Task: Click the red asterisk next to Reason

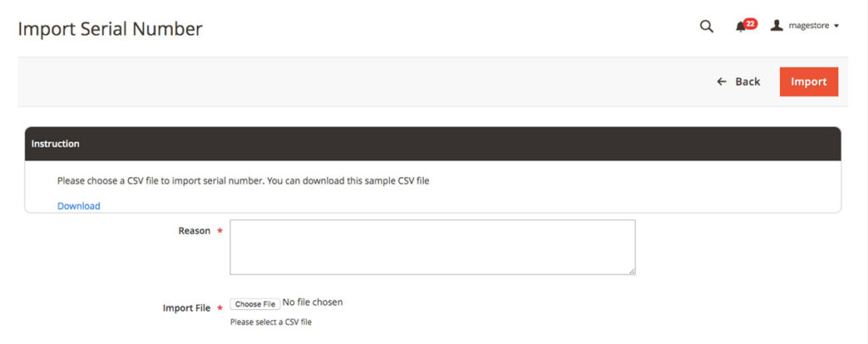Action: click(220, 231)
